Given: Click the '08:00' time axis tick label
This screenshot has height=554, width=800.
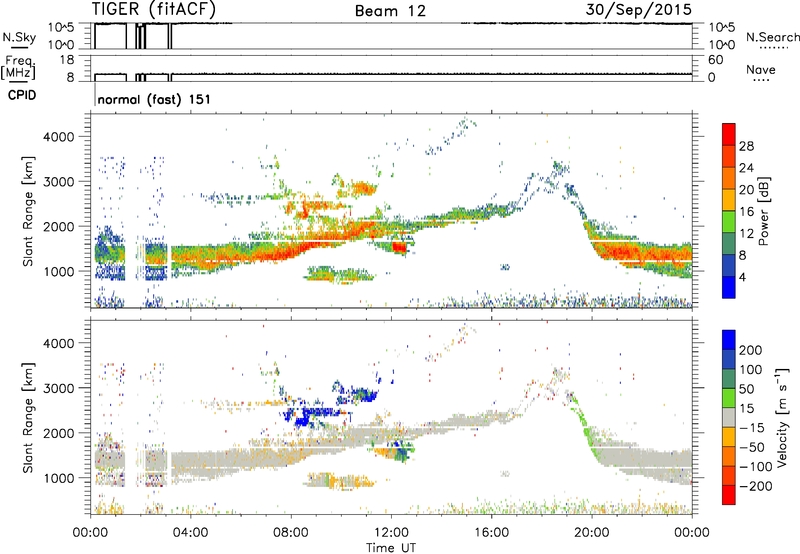Looking at the screenshot, I should coord(291,533).
